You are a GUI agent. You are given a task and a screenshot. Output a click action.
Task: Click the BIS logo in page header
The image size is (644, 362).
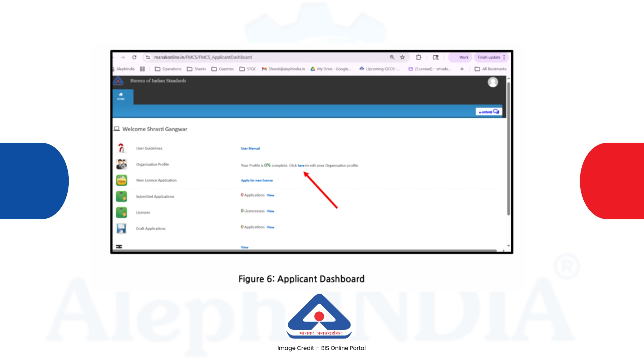118,81
